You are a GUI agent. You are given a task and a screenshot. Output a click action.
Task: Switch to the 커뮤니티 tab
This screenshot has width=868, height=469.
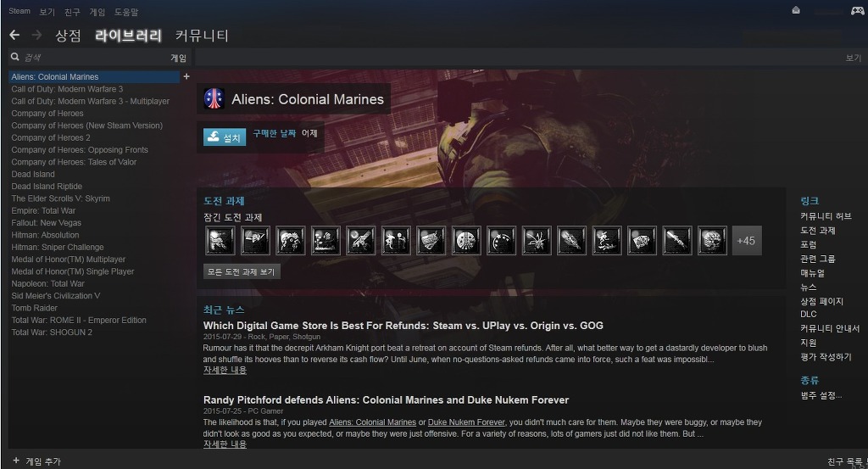(x=202, y=36)
